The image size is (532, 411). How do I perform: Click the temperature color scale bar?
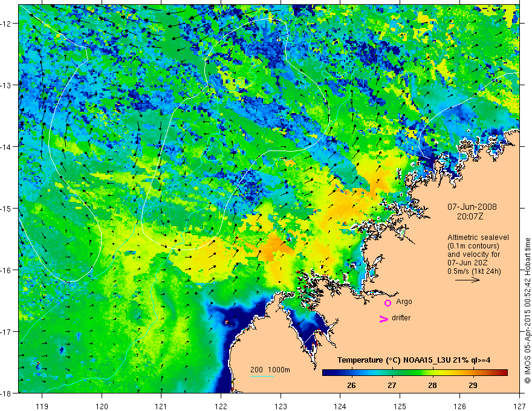415,373
